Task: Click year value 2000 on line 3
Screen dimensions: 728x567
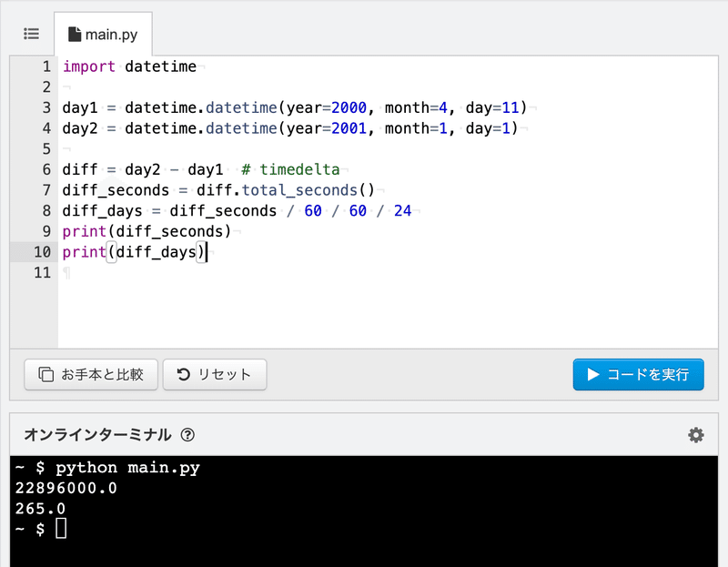Action: click(349, 107)
